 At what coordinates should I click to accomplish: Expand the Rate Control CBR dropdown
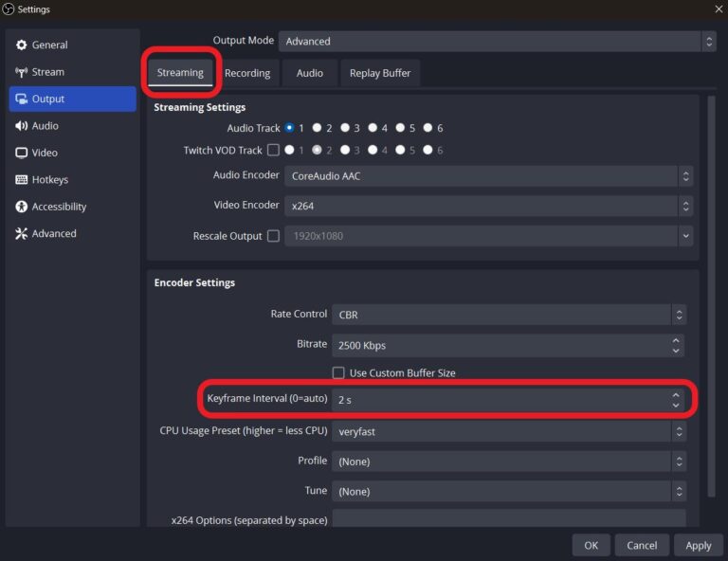[508, 315]
